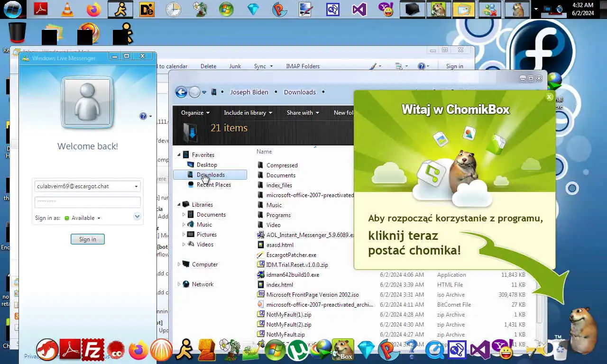Screen dimensions: 607x364
Task: Select Microsoft FrontPage Version 2002.iso
Action: 313,295
